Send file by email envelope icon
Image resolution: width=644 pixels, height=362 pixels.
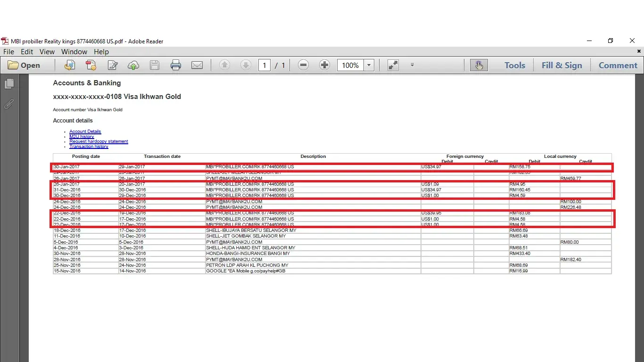click(197, 66)
